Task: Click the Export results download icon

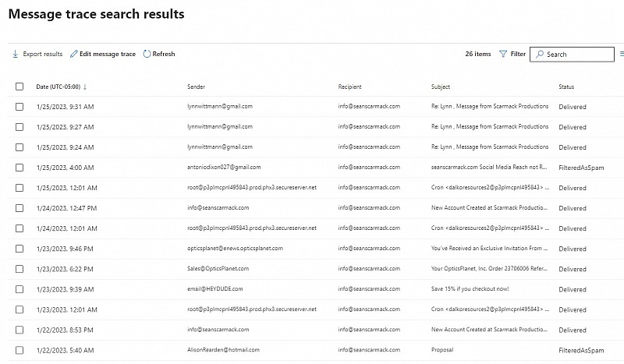Action: pyautogui.click(x=15, y=54)
